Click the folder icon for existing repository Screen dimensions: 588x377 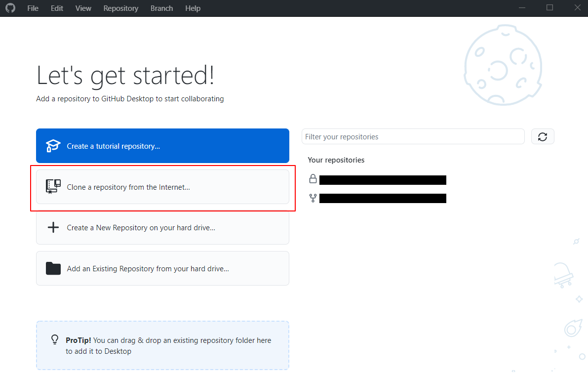pyautogui.click(x=53, y=268)
